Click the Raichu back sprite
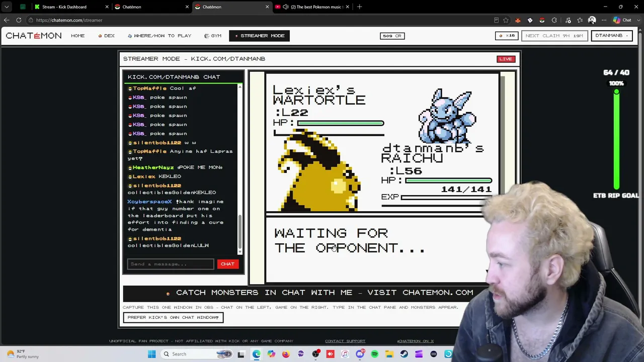Image resolution: width=644 pixels, height=362 pixels. 319,171
